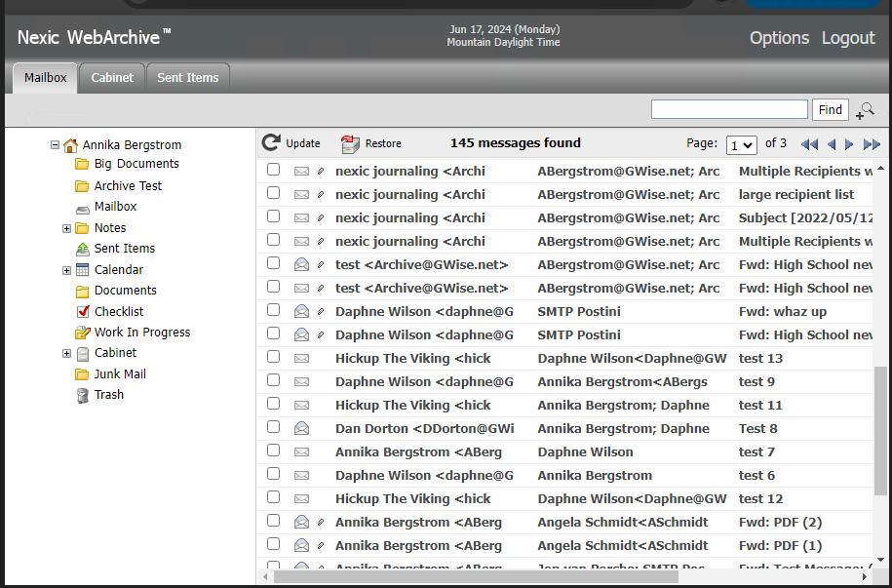Select checkbox for Fwd: PDF (1)
The image size is (892, 588).
pos(274,543)
